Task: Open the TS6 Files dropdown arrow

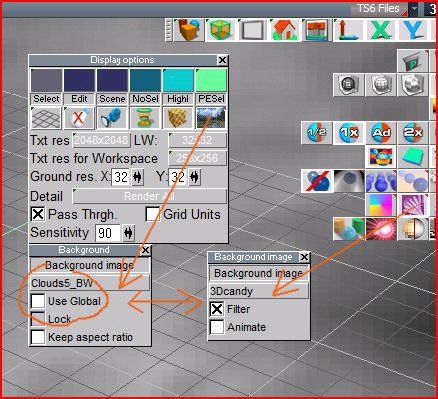Action: click(414, 9)
